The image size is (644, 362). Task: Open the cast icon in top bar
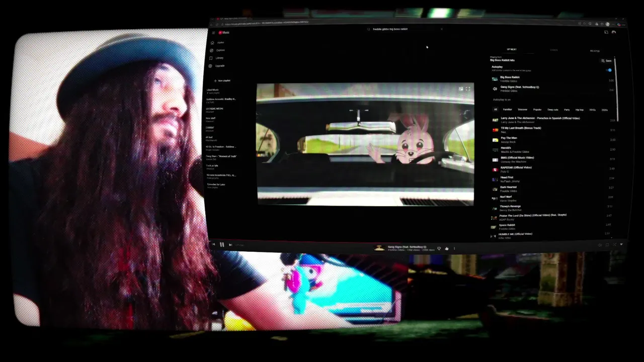coord(606,32)
